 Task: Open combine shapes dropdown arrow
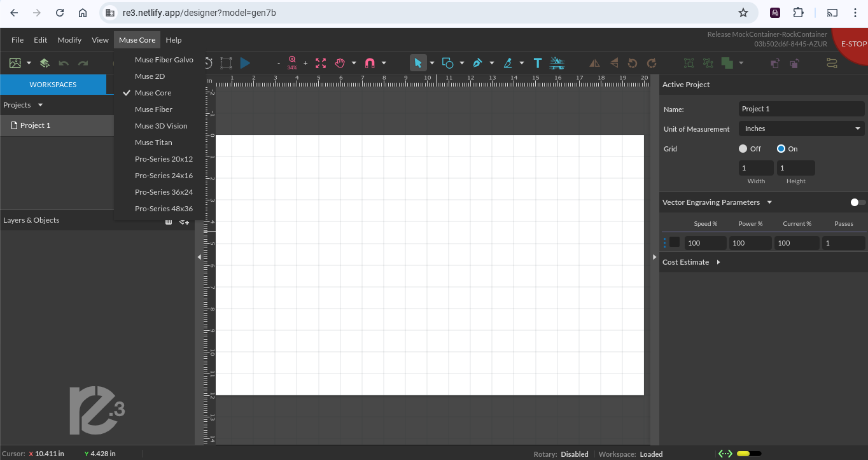[x=741, y=63]
